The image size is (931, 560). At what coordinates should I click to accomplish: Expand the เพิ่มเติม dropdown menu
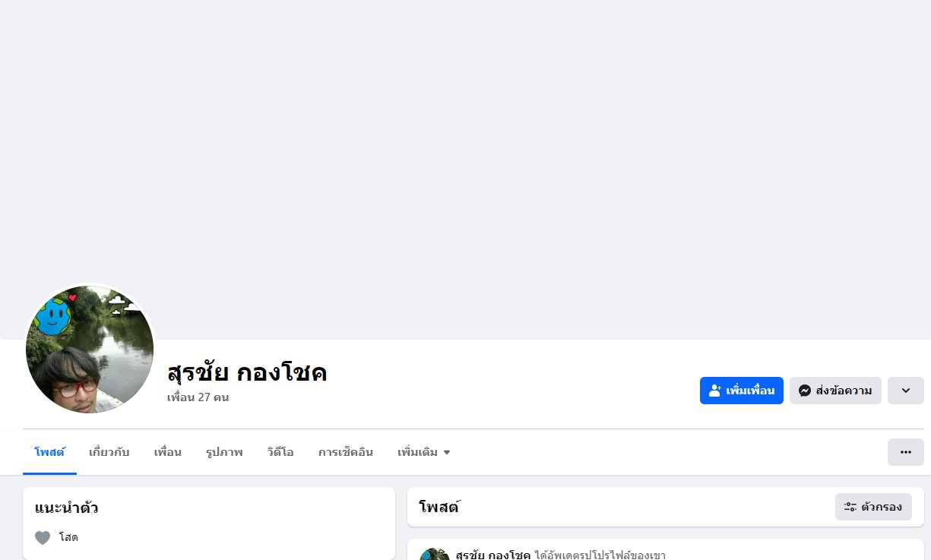424,452
